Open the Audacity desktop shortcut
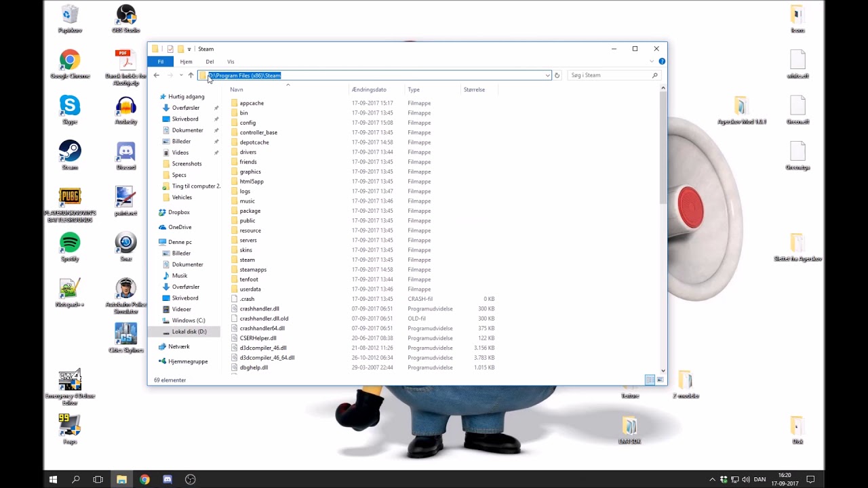Viewport: 868px width, 488px height. (x=125, y=110)
